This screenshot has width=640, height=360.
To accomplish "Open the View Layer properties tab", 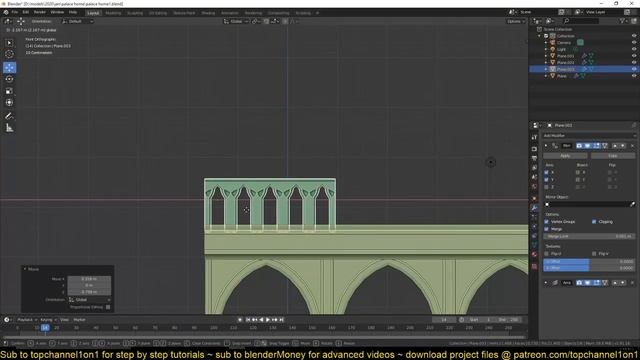I will tap(534, 167).
